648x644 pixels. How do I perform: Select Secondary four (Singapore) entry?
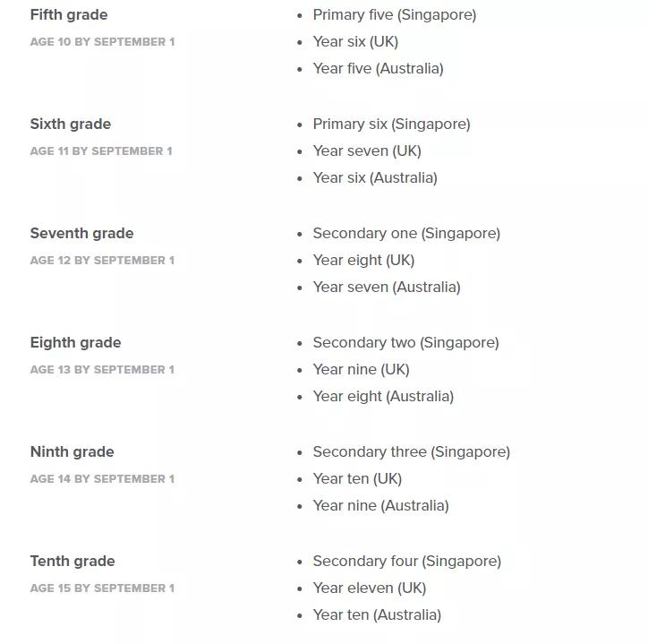[406, 562]
